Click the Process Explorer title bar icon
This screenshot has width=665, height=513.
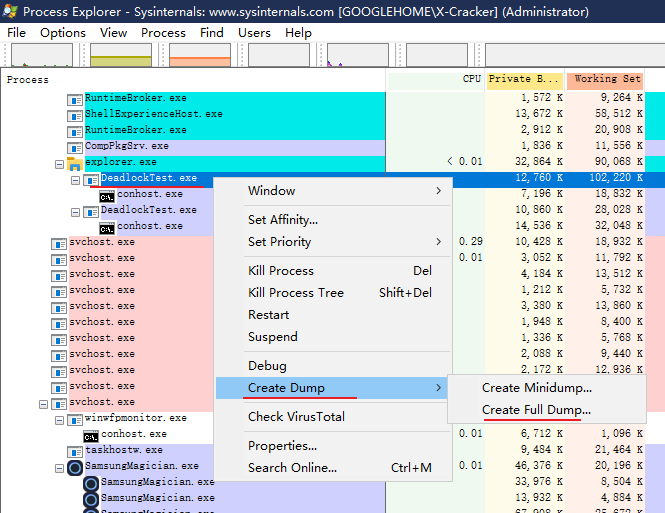coord(9,11)
